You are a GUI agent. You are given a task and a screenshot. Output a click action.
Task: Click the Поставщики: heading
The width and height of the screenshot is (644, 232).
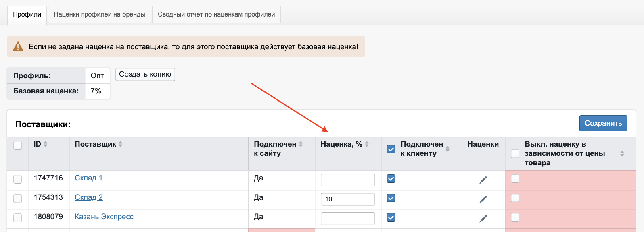coord(43,124)
